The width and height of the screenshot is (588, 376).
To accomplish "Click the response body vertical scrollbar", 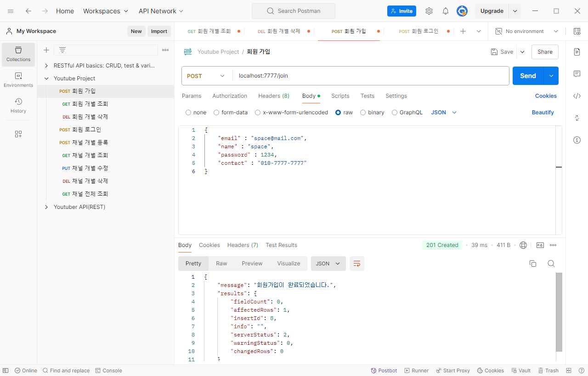I will coord(559,312).
